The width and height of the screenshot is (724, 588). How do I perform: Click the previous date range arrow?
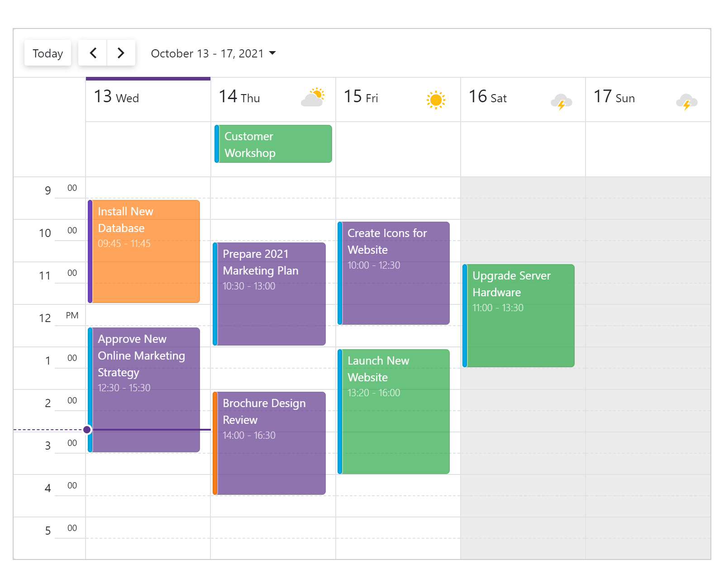point(93,53)
